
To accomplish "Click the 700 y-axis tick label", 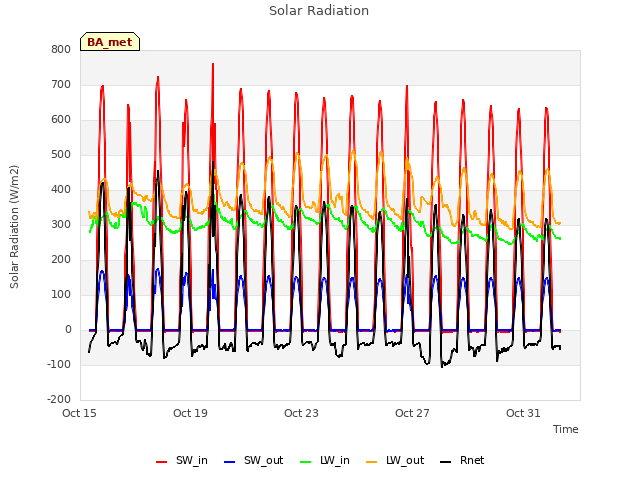I will pyautogui.click(x=61, y=84).
